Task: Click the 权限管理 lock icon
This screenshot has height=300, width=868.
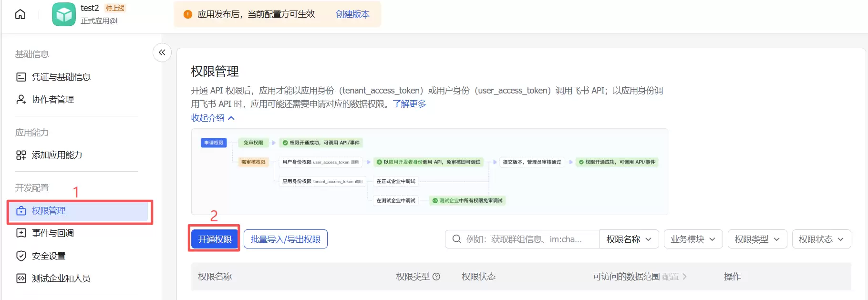Action: click(x=21, y=211)
